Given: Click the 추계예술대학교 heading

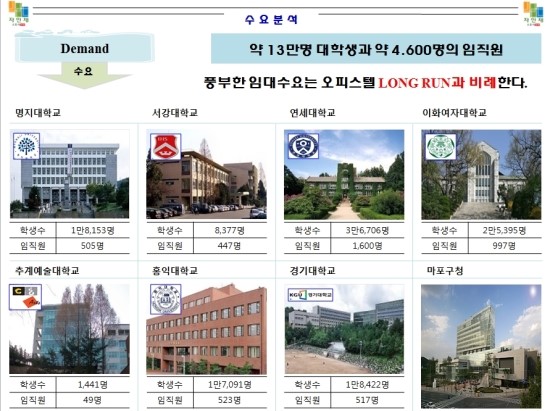Looking at the screenshot, I should (x=47, y=270).
